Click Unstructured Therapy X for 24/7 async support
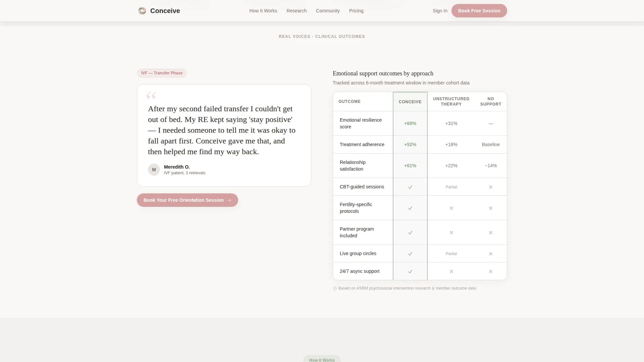This screenshot has width=644, height=362. (x=451, y=271)
